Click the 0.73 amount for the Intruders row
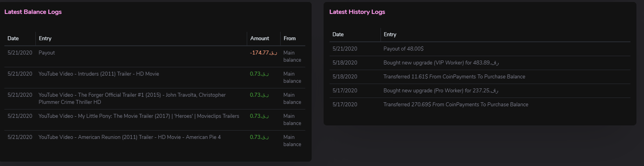 pos(260,74)
